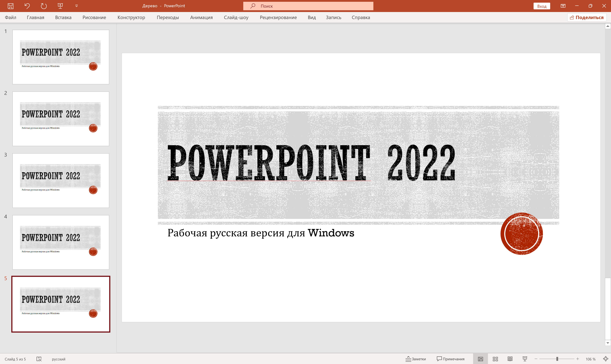Image resolution: width=611 pixels, height=364 pixels.
Task: Open the ribbon options chevron near Поделиться
Action: (x=563, y=6)
